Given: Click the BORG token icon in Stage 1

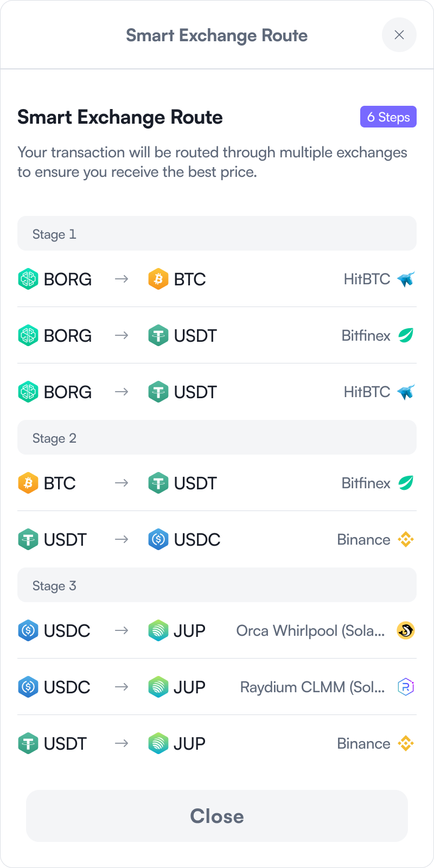Looking at the screenshot, I should click(x=28, y=279).
